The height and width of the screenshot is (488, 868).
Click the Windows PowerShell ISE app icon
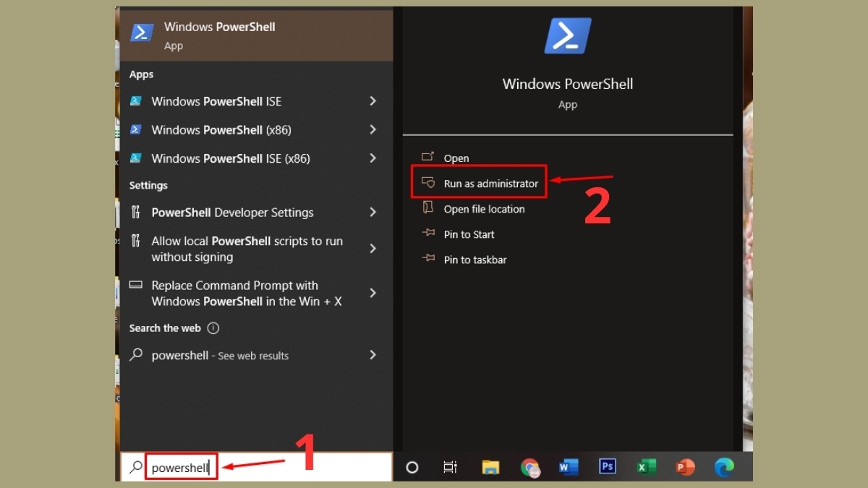[135, 101]
